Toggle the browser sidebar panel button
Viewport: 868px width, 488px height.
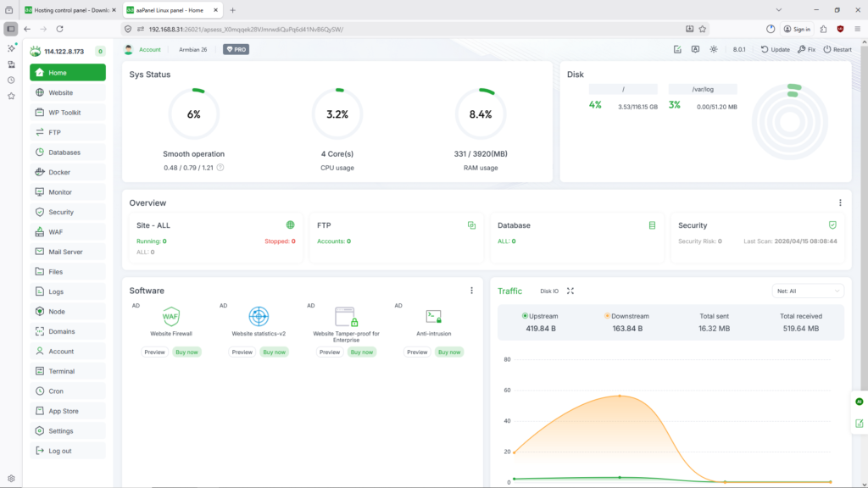10,28
